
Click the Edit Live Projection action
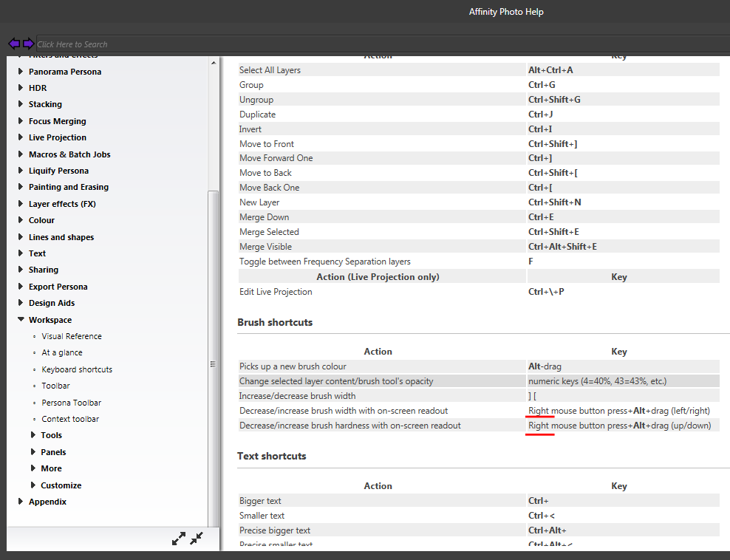pyautogui.click(x=276, y=292)
